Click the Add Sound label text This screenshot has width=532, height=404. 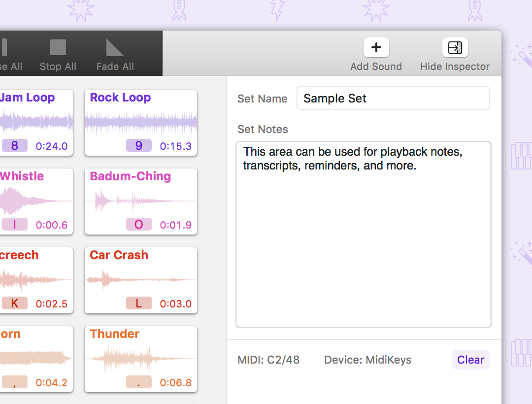pos(376,67)
